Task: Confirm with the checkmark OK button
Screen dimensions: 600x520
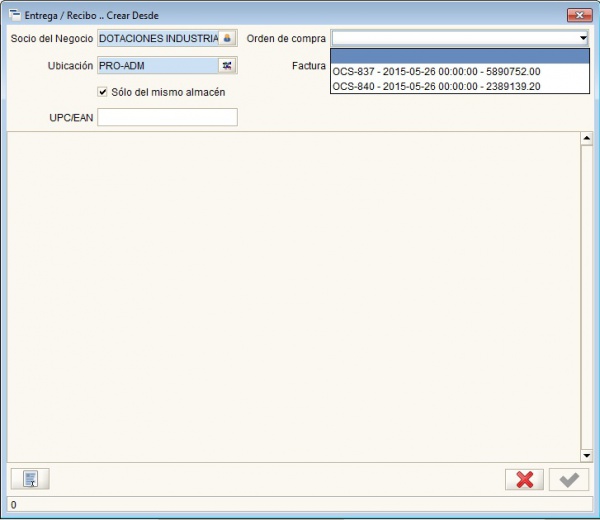Action: pyautogui.click(x=568, y=479)
